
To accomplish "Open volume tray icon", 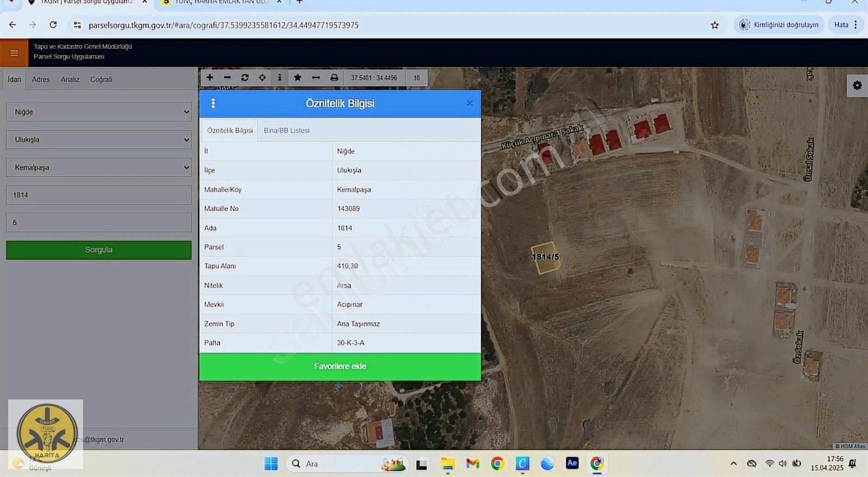I will (x=782, y=463).
